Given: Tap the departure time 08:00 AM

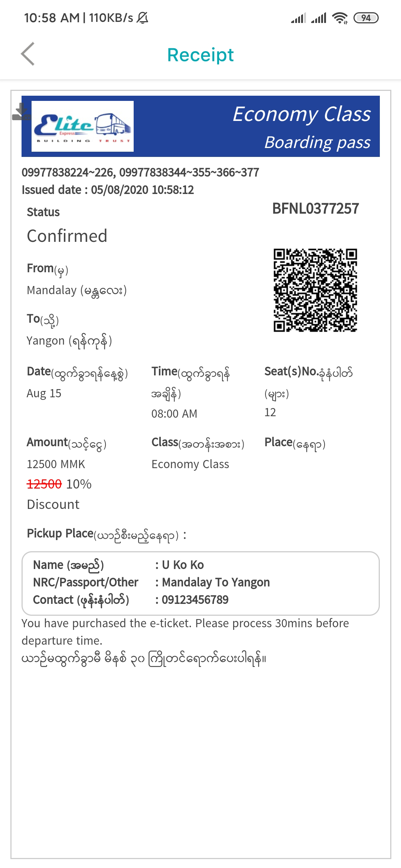Looking at the screenshot, I should coord(174,414).
